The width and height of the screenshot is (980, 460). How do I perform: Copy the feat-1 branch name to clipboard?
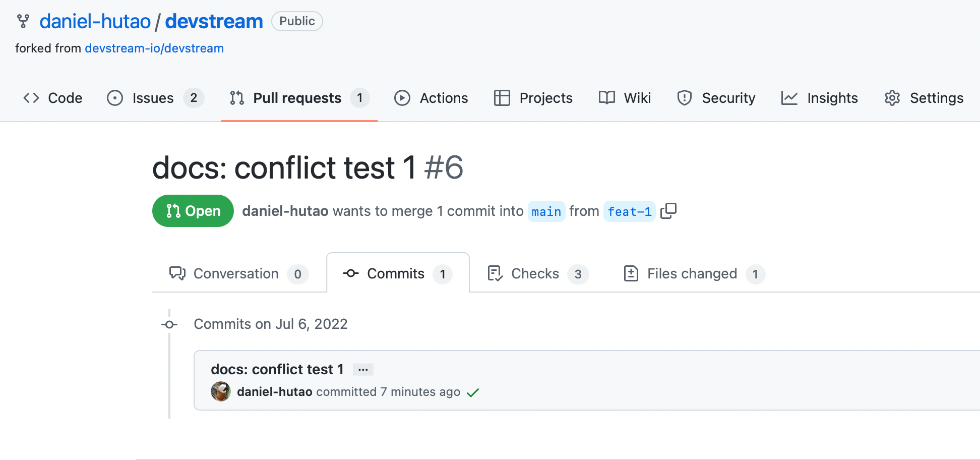(669, 211)
